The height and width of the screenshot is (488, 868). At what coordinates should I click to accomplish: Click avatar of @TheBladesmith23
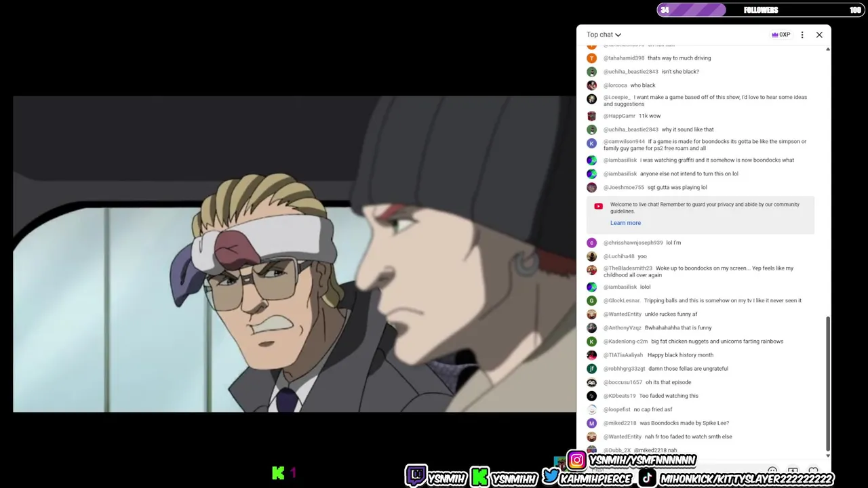591,270
